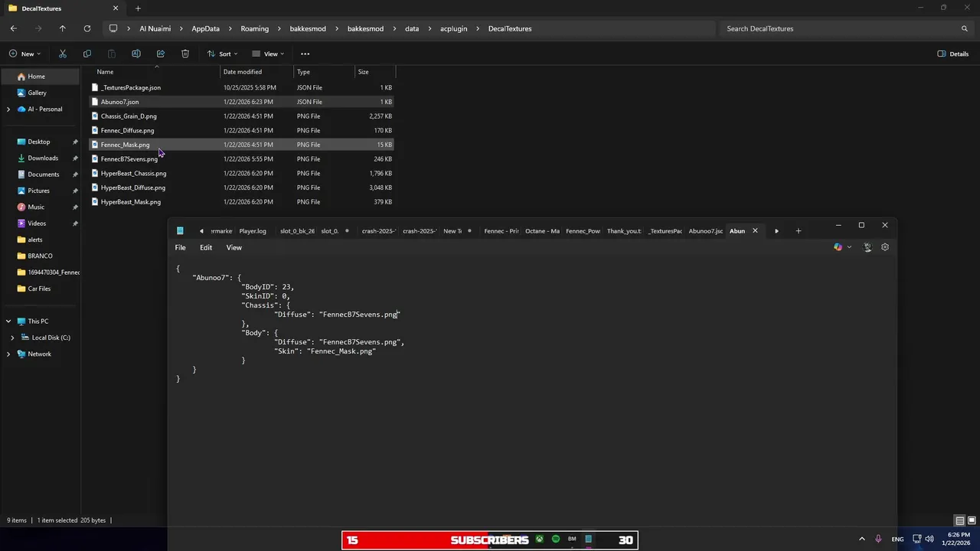Viewport: 980px width, 551px height.
Task: Switch to details view layout icon
Action: tap(960, 520)
